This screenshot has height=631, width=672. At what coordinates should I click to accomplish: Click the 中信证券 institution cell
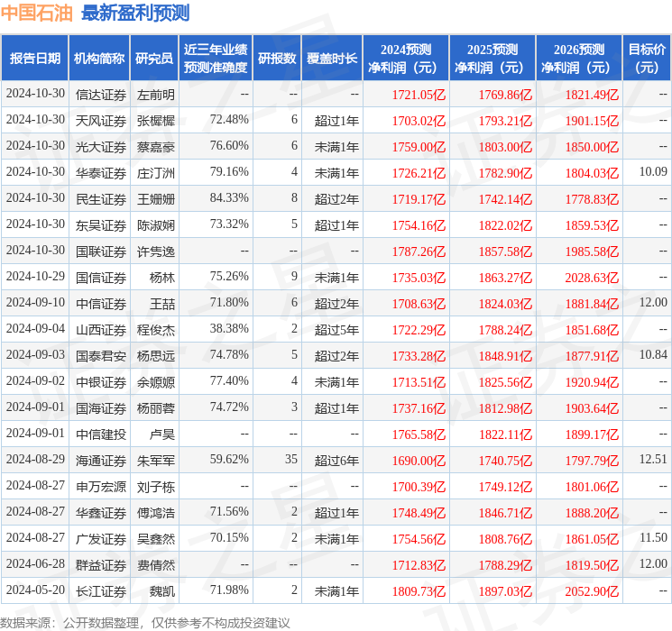[101, 304]
